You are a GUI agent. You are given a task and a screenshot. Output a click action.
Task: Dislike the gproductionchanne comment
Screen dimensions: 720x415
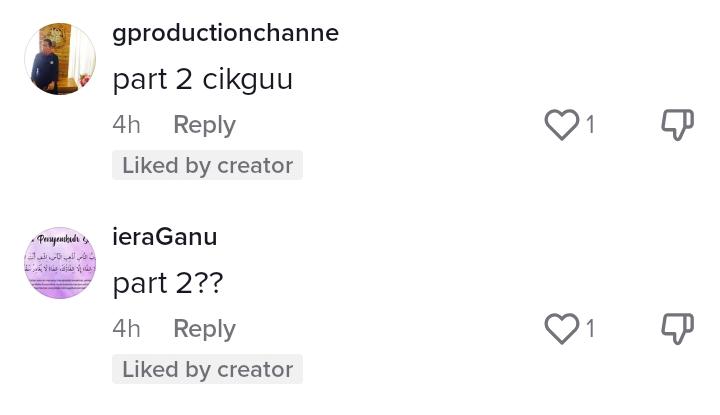(677, 125)
